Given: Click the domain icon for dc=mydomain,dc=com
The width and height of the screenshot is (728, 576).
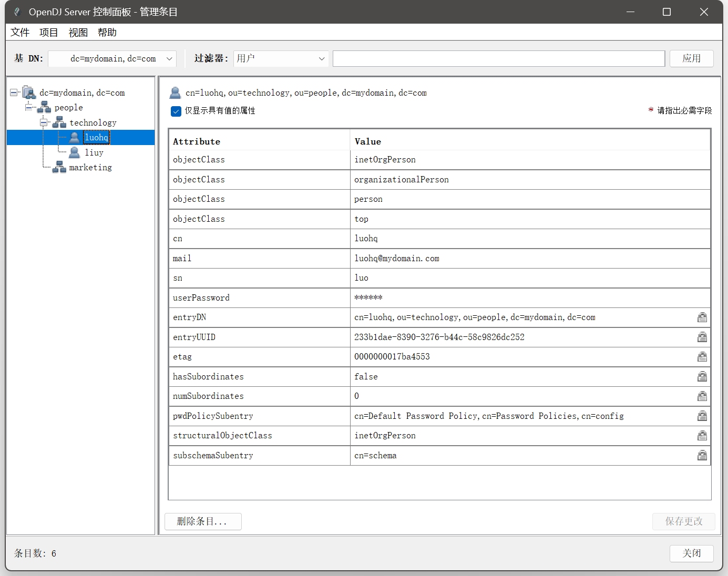Looking at the screenshot, I should pyautogui.click(x=29, y=93).
